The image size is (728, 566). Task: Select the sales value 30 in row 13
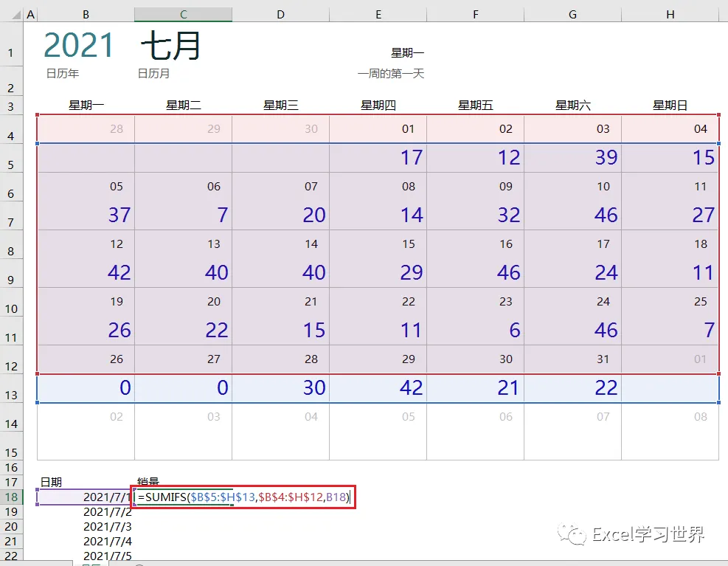(x=280, y=388)
